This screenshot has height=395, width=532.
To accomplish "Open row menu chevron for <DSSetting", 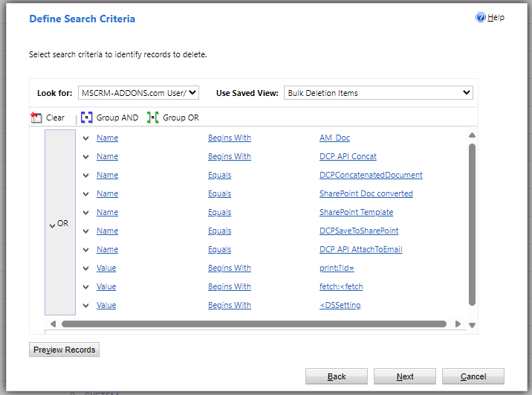I will pos(86,306).
